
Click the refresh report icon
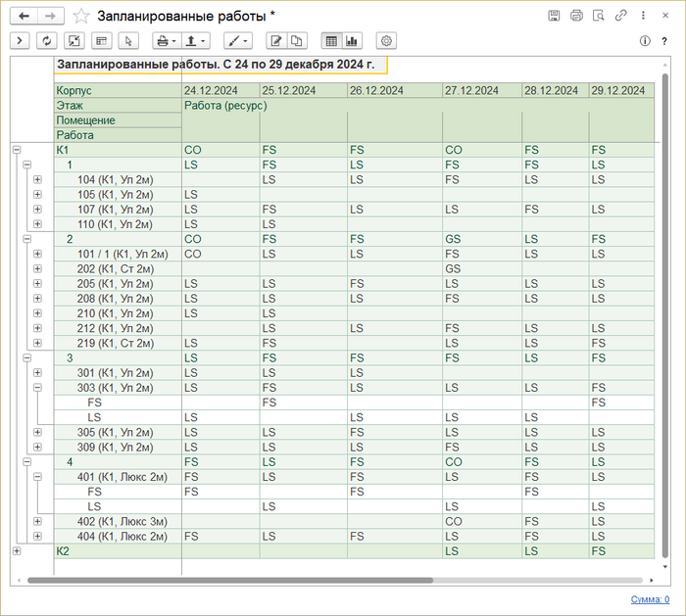[x=46, y=41]
